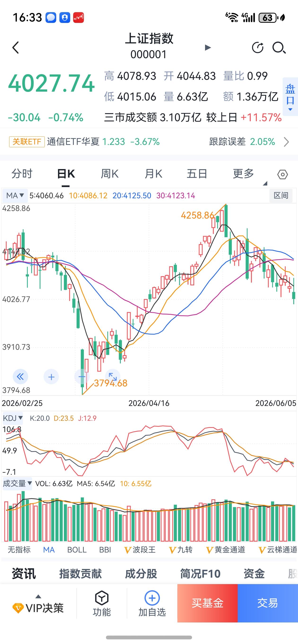This screenshot has width=298, height=644.
Task: Select 黄金通道 VIP indicator
Action: [x=226, y=550]
